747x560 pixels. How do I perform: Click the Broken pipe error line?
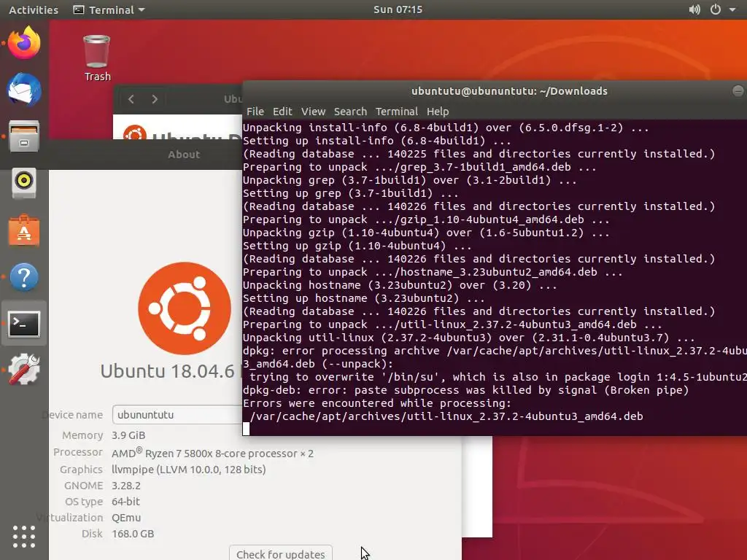(x=466, y=390)
